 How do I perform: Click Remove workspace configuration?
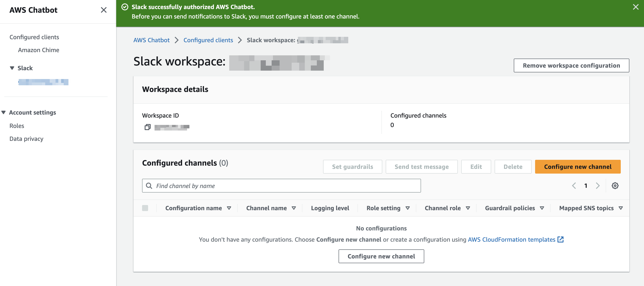coord(571,65)
